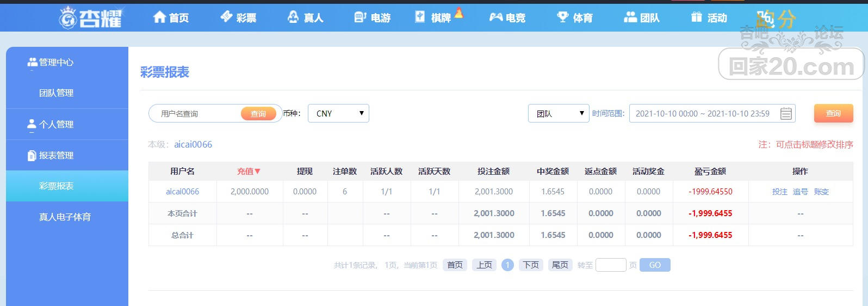
Task: Click the 投注 link in aicai0066 row
Action: pos(779,192)
